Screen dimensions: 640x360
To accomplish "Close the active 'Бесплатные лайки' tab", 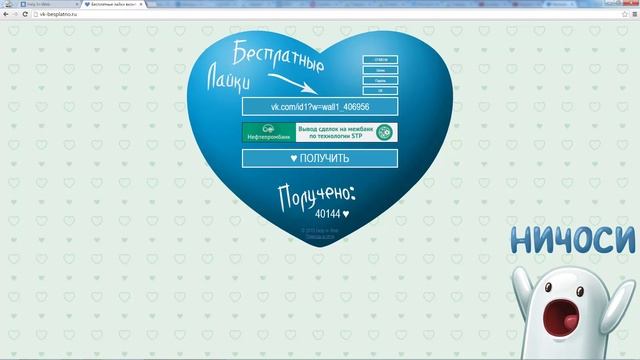I will [141, 4].
